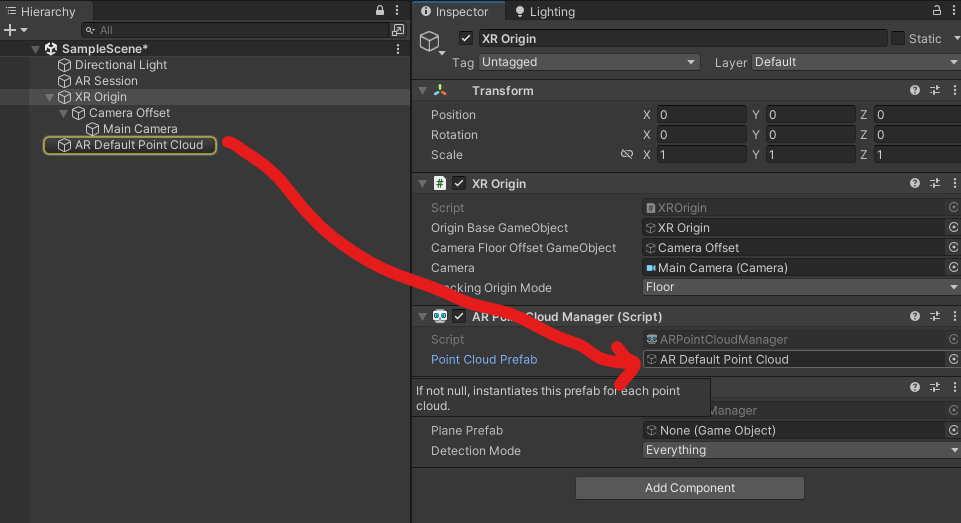Image resolution: width=961 pixels, height=523 pixels.
Task: Open Transform help question mark icon
Action: (x=915, y=90)
